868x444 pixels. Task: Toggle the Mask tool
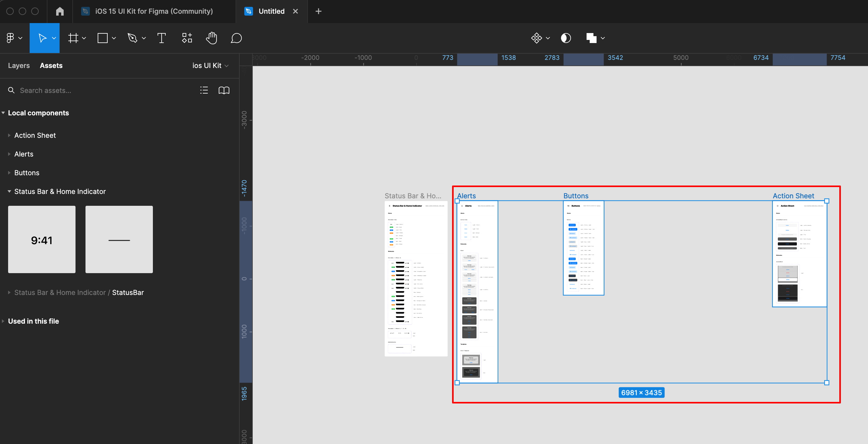coord(566,38)
